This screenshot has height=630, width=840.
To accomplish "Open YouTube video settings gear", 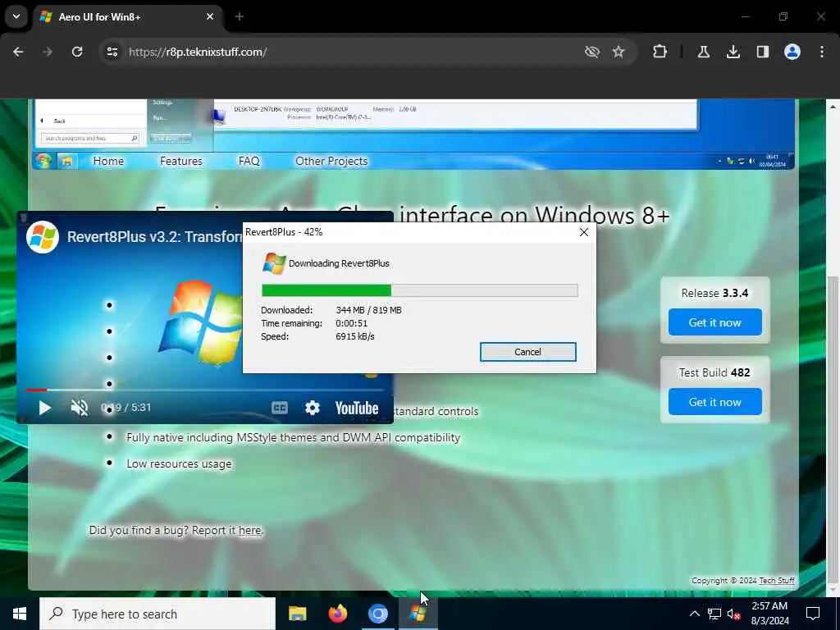I will [x=313, y=408].
